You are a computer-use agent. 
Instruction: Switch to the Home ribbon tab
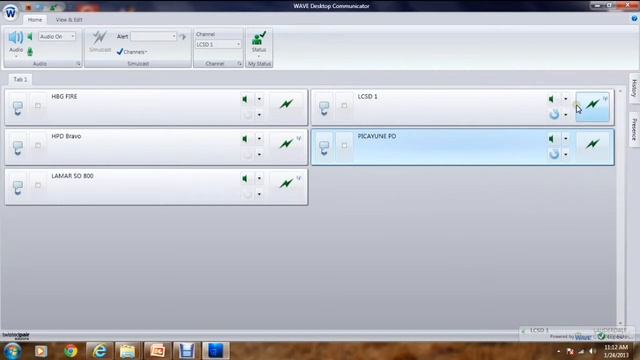(x=35, y=20)
